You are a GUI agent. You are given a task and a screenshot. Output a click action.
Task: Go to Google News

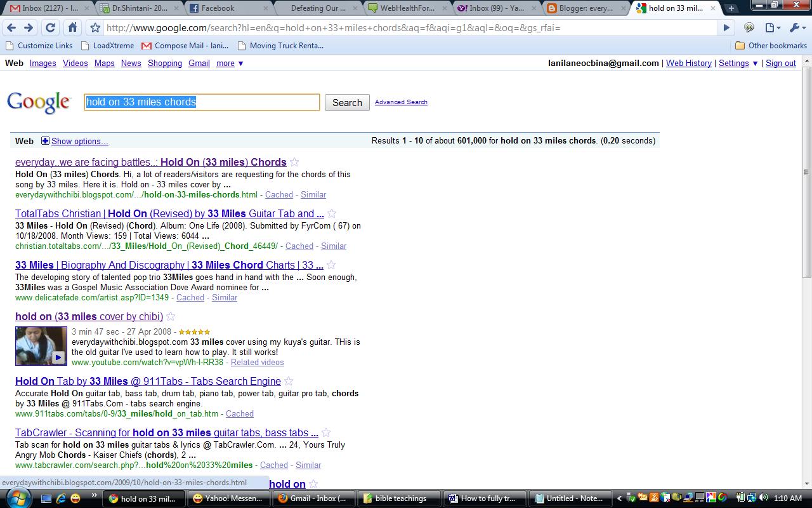(x=131, y=63)
